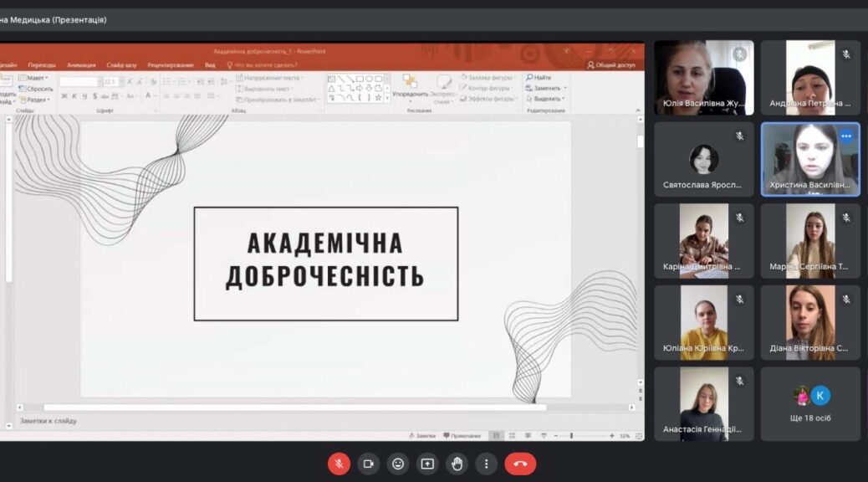Select the rectangle shape in shapes gallery
This screenshot has height=482, width=868.
pyautogui.click(x=360, y=79)
